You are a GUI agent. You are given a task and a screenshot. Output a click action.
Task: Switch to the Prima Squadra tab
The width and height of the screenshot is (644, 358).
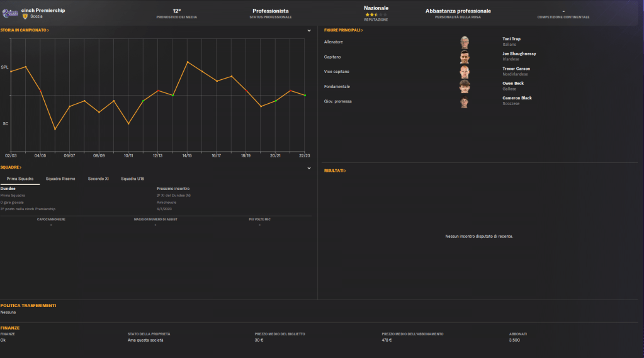pos(20,179)
